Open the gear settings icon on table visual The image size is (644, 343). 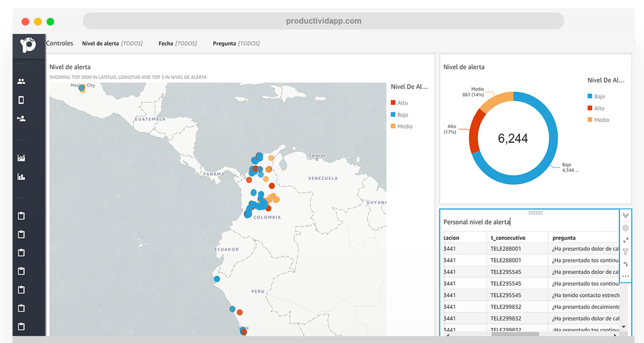pos(626,228)
